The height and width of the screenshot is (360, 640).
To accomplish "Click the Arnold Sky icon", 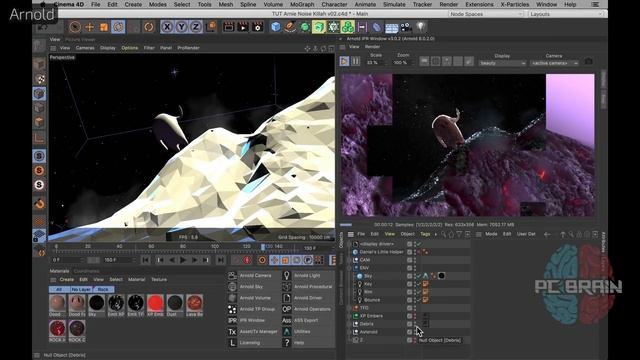I will [232, 287].
